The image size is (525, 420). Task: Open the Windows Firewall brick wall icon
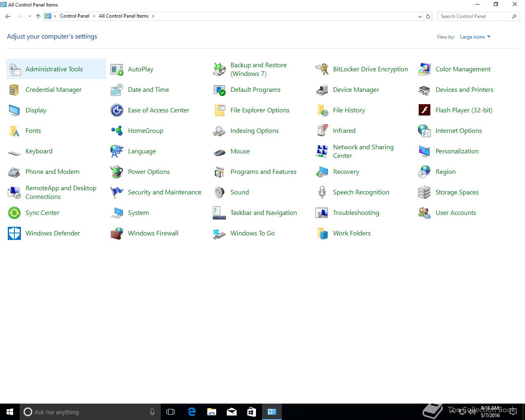(117, 233)
